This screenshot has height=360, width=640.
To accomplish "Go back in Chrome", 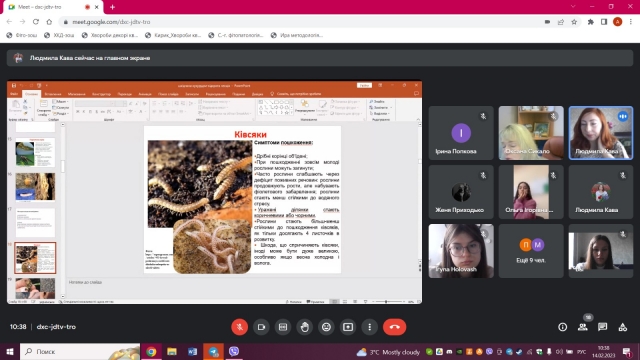I will [9, 22].
